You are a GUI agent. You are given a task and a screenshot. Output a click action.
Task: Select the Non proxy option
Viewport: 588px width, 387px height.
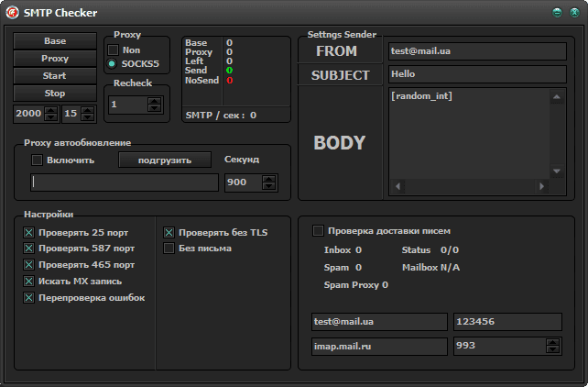pyautogui.click(x=113, y=50)
